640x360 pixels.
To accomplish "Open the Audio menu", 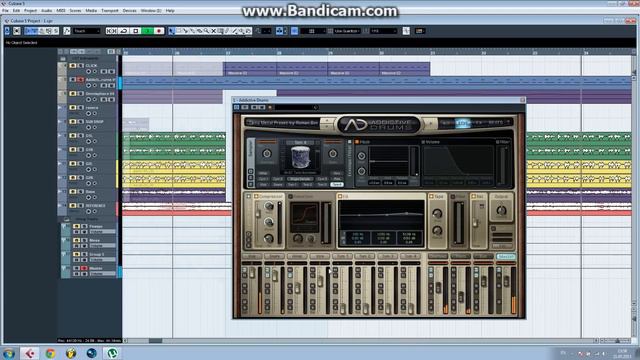I will click(x=47, y=11).
